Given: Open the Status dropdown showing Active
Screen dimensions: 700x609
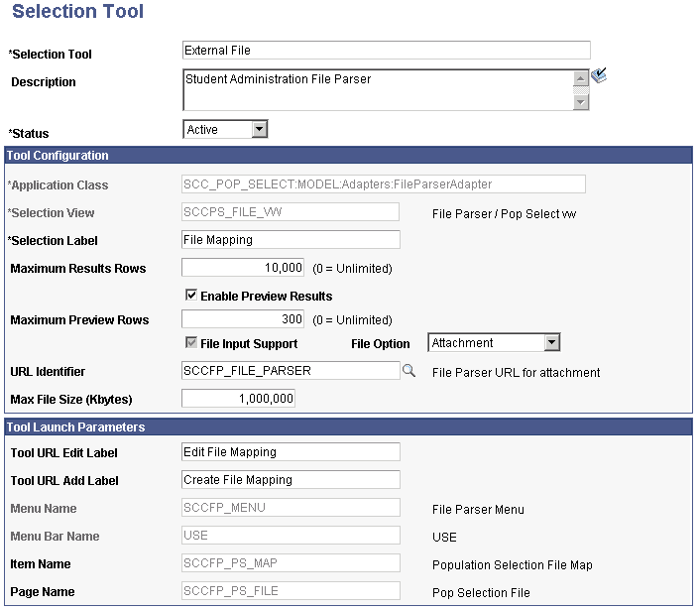Looking at the screenshot, I should coord(225,130).
